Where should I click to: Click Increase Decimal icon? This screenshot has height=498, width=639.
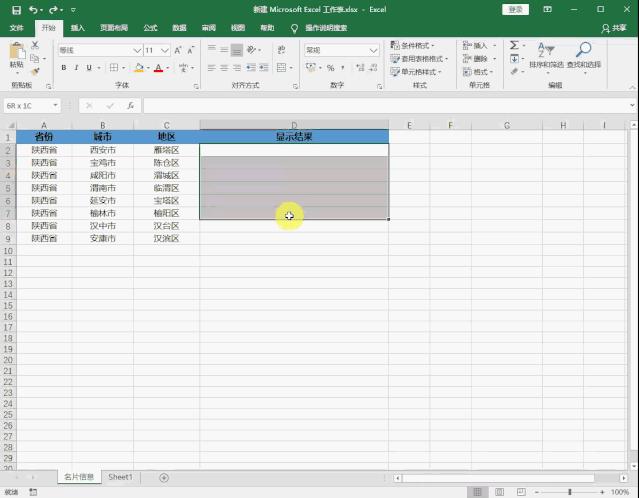click(x=360, y=68)
